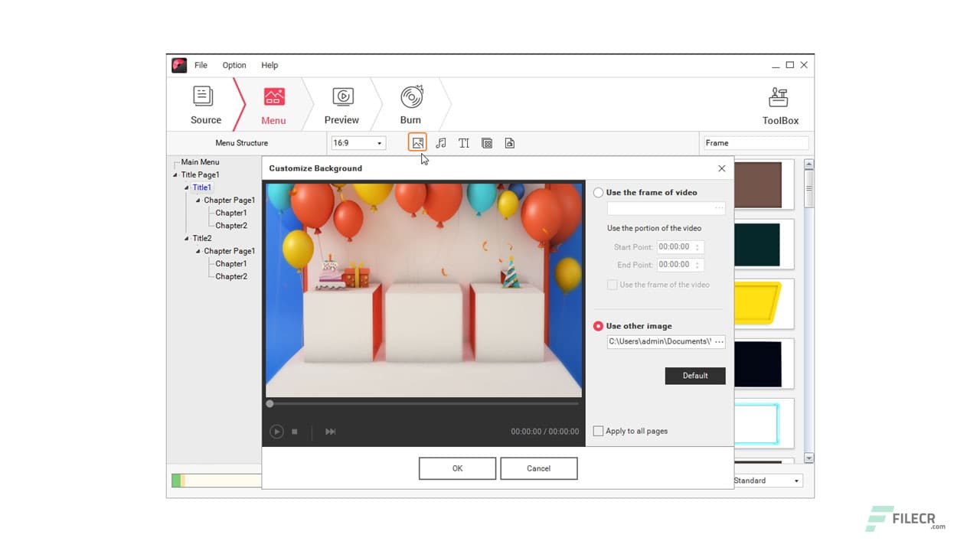The width and height of the screenshot is (980, 551).
Task: Enable Apply to all pages
Action: click(598, 430)
